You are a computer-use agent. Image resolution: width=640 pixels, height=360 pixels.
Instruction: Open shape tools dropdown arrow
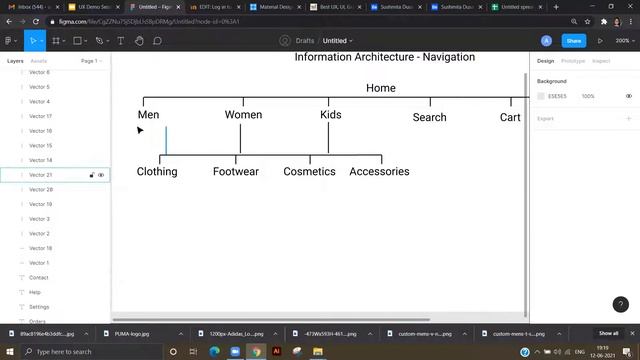click(86, 41)
